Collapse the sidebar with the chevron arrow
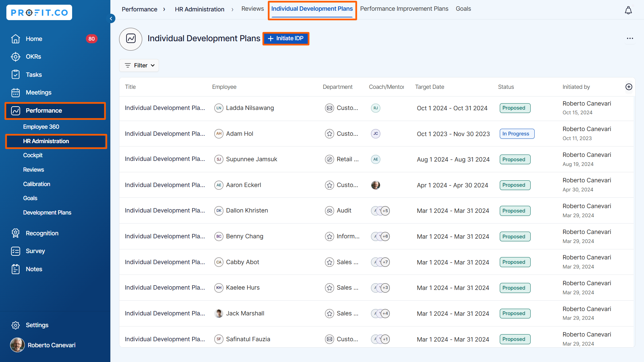644x362 pixels. 111,18
